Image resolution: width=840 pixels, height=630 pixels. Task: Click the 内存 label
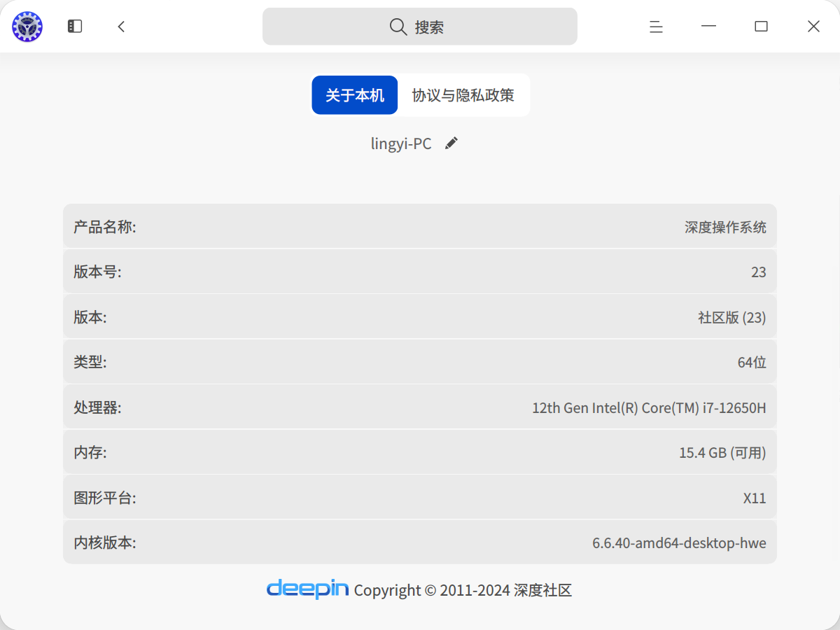tap(90, 452)
